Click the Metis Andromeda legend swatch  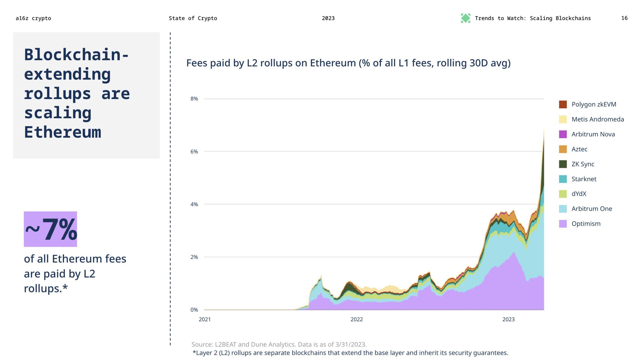pos(563,119)
